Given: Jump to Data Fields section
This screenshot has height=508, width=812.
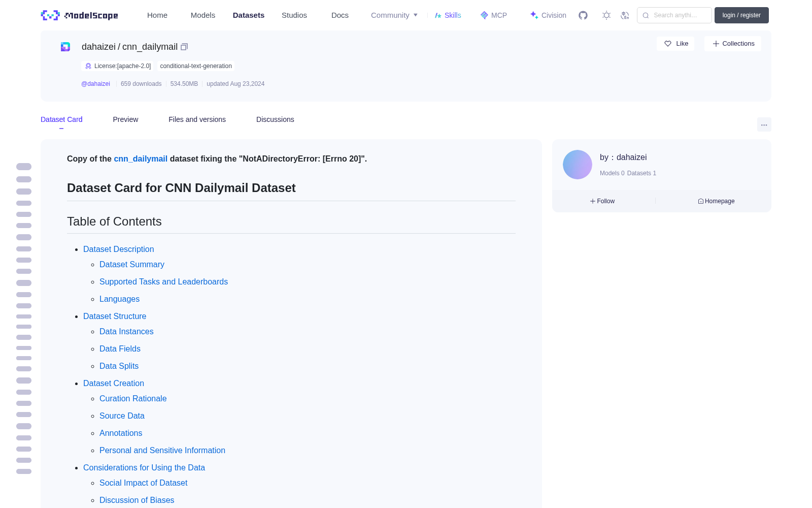Looking at the screenshot, I should tap(120, 349).
